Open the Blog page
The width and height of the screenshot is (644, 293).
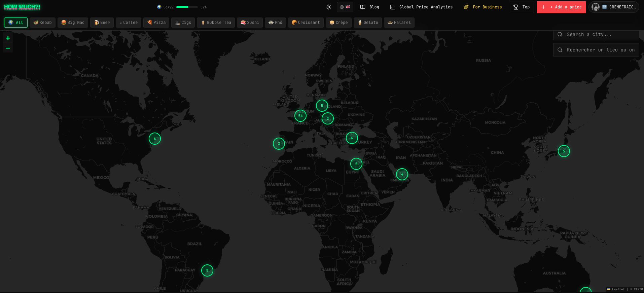coord(369,7)
